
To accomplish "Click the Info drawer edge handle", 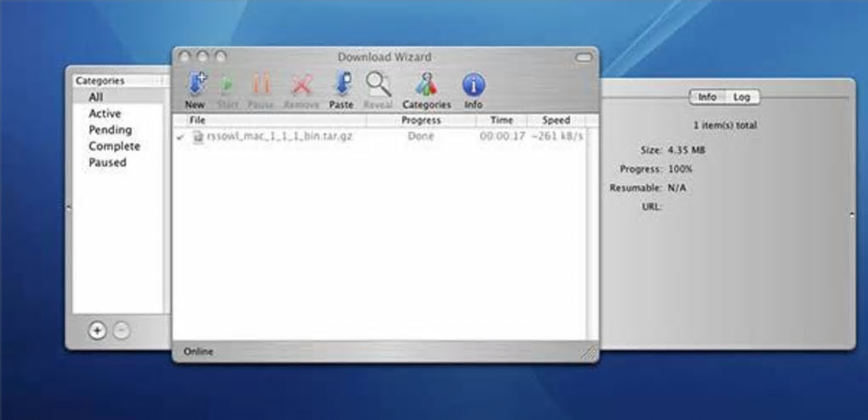I will [852, 216].
